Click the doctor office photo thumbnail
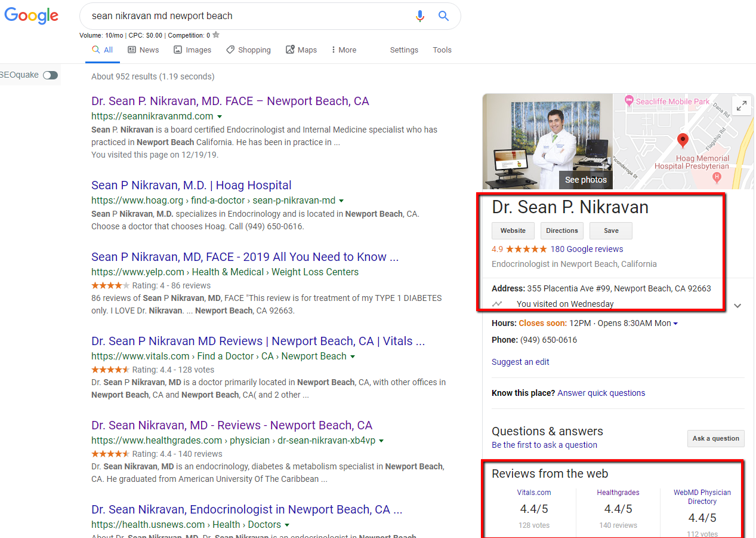Image resolution: width=756 pixels, height=538 pixels. 547,142
